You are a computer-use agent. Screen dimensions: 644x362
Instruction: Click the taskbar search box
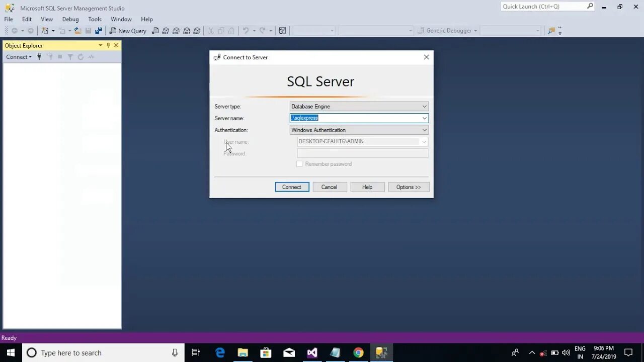pos(103,353)
